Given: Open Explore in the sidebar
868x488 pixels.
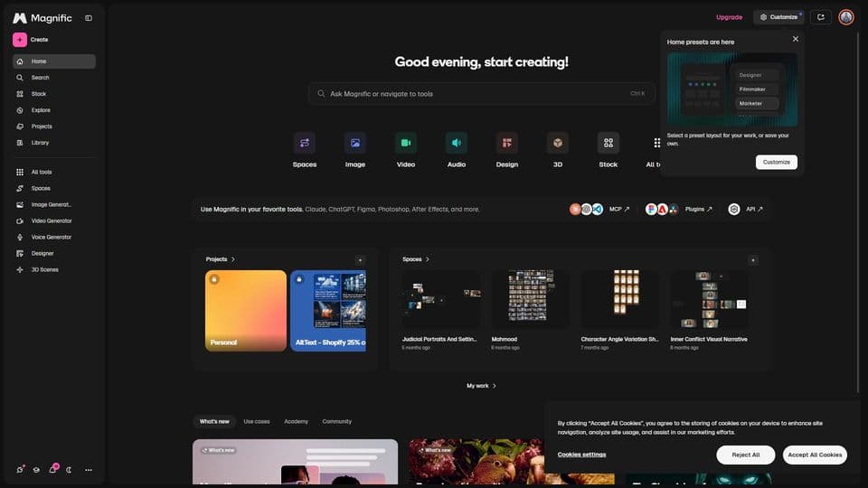Looking at the screenshot, I should tap(54, 110).
